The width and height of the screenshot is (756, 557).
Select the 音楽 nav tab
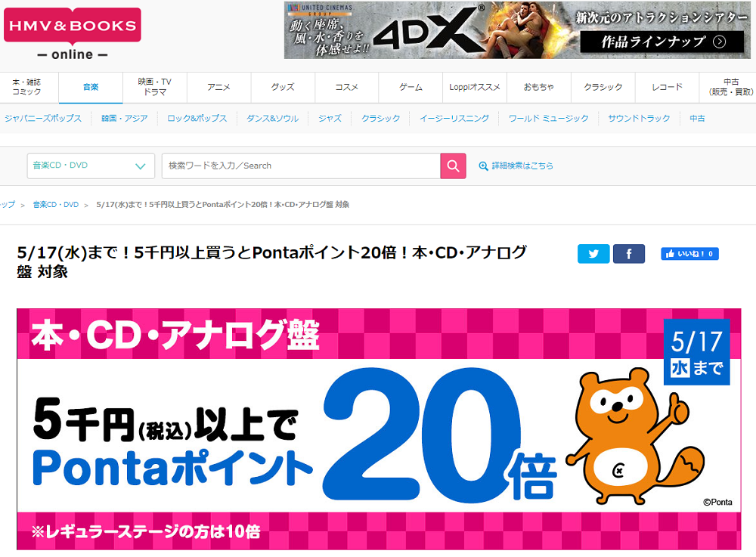tap(91, 87)
